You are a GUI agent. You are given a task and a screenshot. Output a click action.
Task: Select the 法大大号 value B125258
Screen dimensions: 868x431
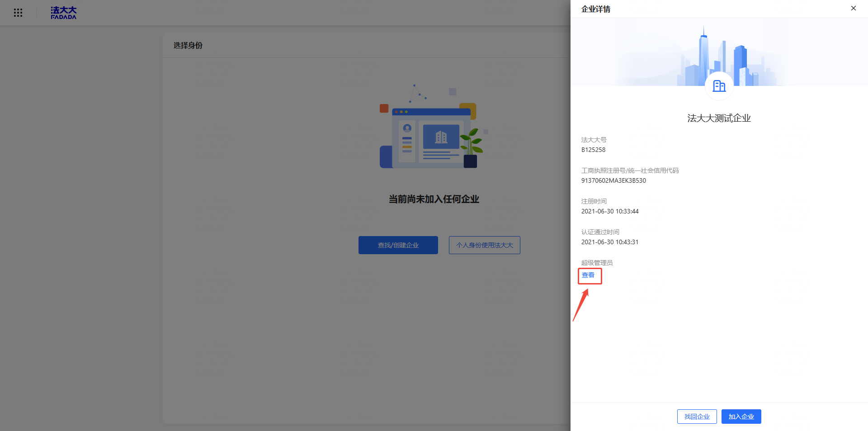[593, 150]
